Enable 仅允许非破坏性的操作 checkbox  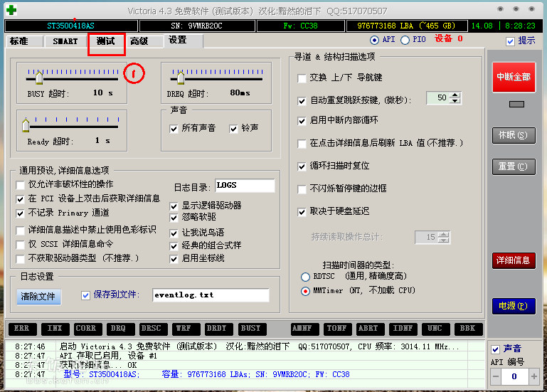(x=20, y=185)
